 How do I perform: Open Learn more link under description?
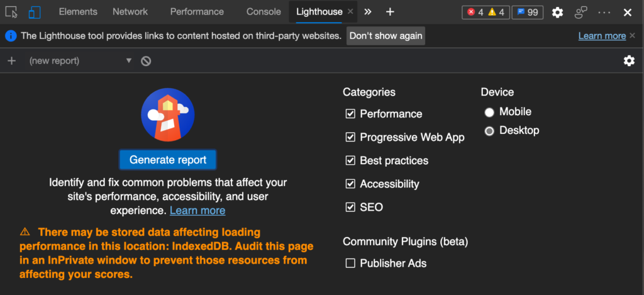coord(197,210)
